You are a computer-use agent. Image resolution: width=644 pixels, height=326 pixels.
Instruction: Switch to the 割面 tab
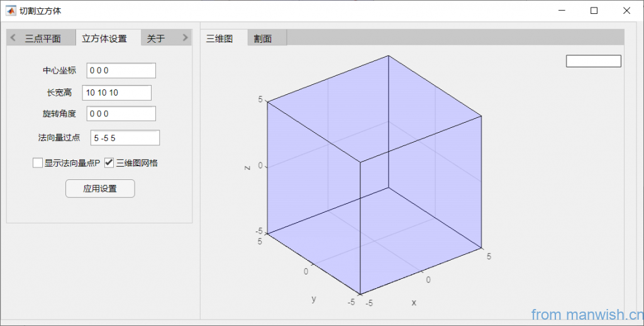point(263,38)
